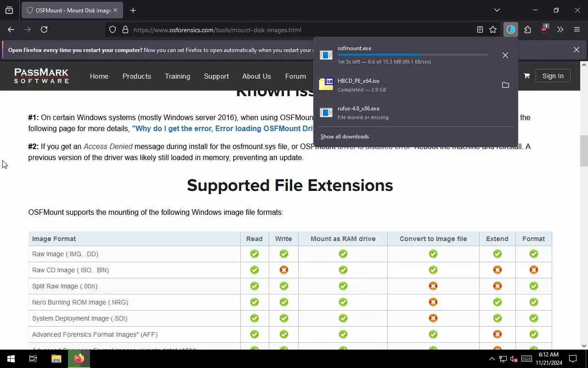
Task: Open containing folder for HBCD_PE_x64.iso
Action: point(505,85)
